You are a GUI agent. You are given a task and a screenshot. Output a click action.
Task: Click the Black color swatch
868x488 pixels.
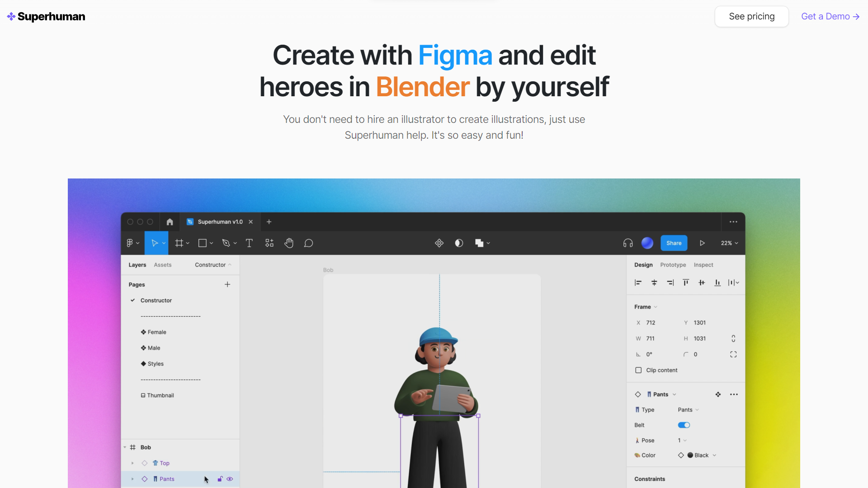(690, 455)
